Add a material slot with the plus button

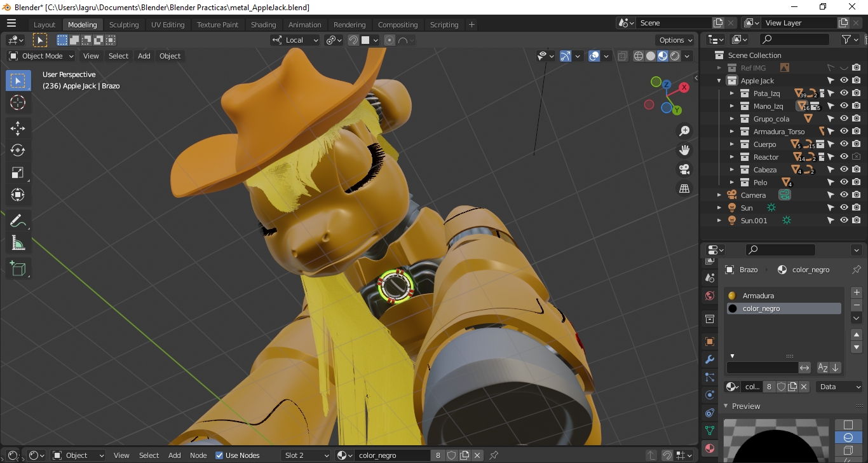pos(857,293)
